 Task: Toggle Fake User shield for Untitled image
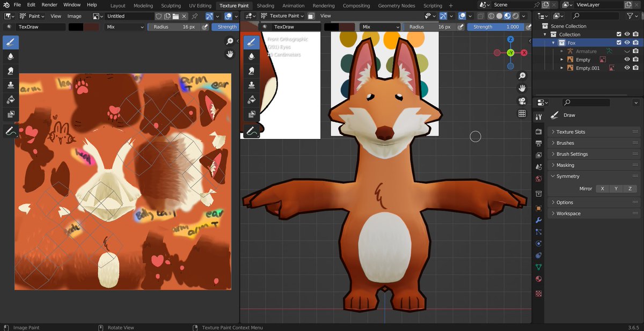(158, 16)
